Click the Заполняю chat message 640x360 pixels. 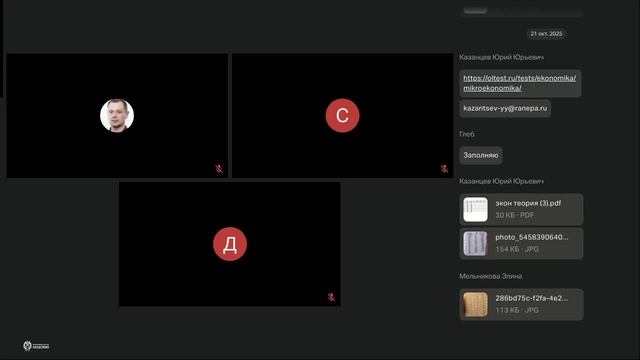(x=481, y=155)
